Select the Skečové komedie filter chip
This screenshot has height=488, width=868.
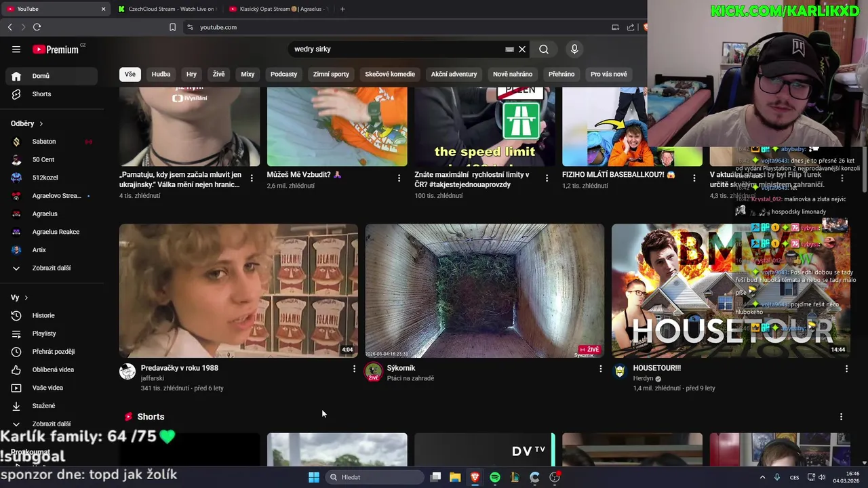click(x=390, y=74)
